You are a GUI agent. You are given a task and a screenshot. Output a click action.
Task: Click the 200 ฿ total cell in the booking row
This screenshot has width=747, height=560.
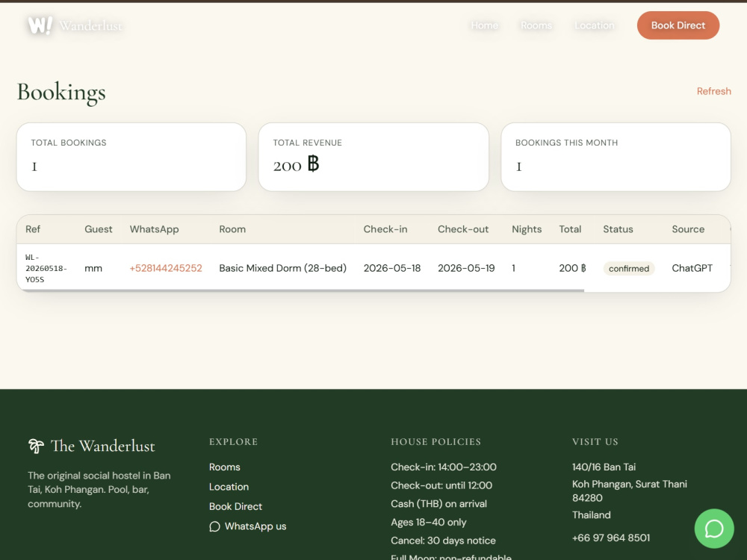[x=573, y=268]
